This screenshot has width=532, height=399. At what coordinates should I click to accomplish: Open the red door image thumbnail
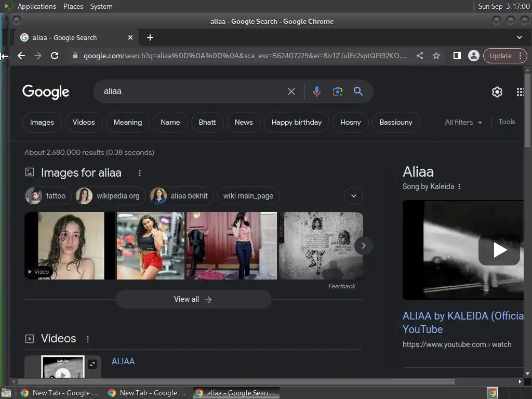232,246
